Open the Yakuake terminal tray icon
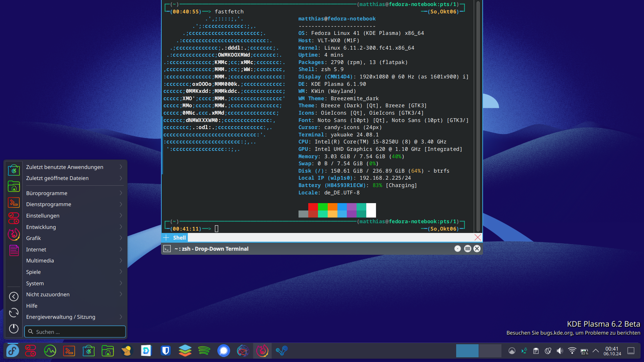 [x=524, y=351]
